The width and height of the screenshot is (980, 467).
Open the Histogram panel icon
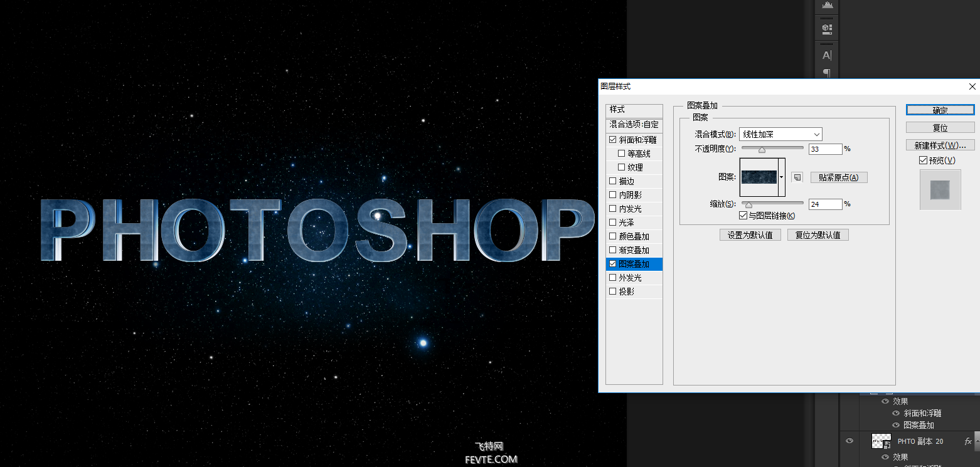827,5
